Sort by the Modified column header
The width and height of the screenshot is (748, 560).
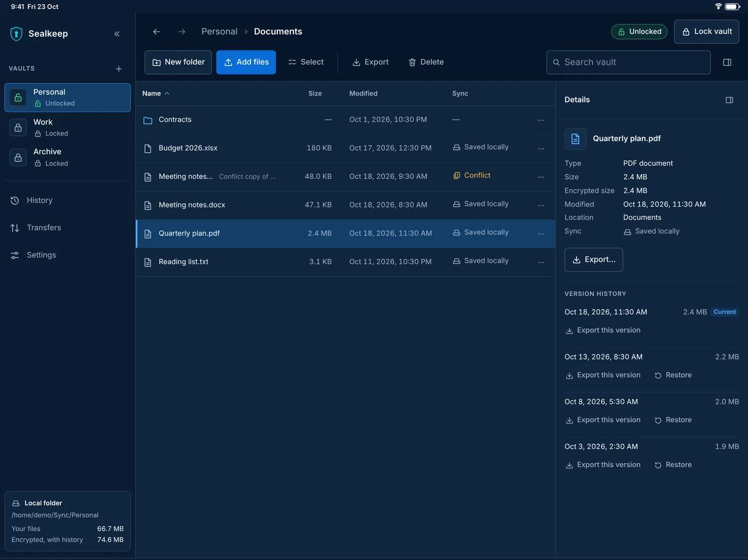pos(363,93)
